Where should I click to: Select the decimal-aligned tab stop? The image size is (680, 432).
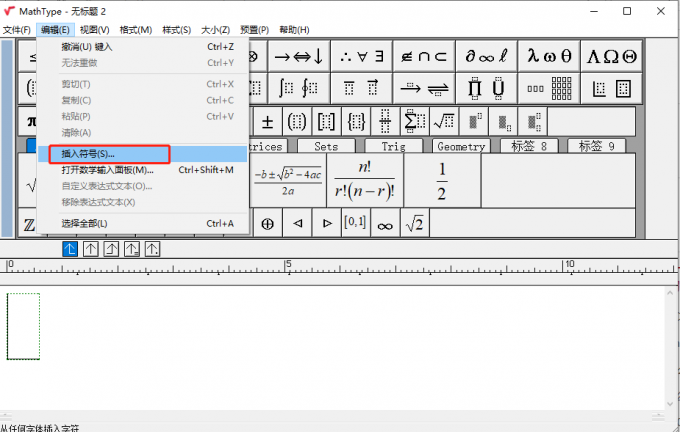pyautogui.click(x=152, y=249)
